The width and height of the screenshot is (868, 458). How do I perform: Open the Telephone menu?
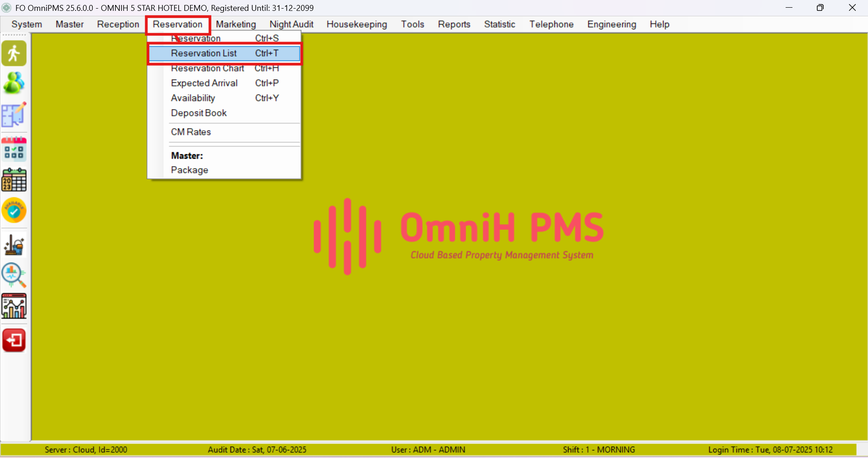tap(551, 24)
